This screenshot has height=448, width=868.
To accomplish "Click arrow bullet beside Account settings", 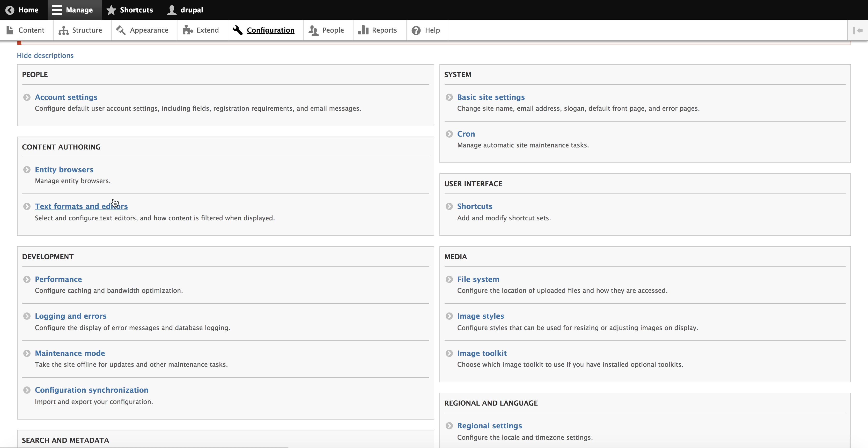I will click(x=27, y=97).
